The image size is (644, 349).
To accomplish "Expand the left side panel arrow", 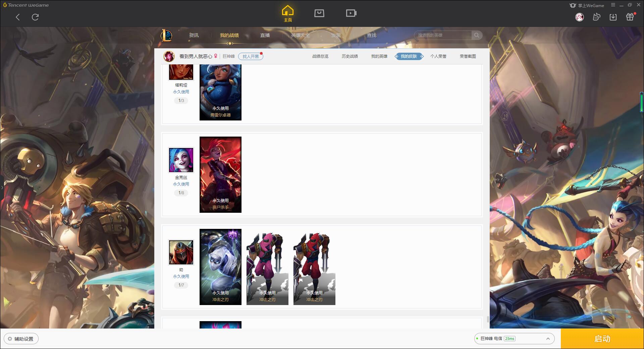I will click(2, 187).
